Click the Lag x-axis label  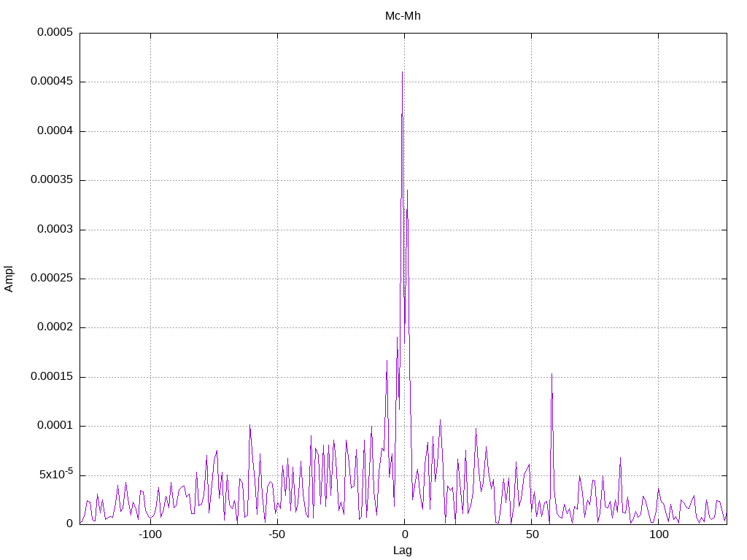pos(403,551)
